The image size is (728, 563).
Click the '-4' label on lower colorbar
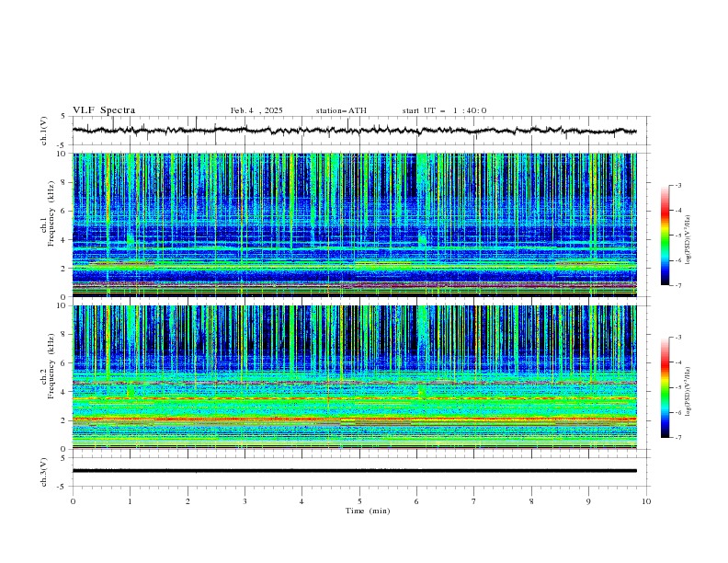678,362
